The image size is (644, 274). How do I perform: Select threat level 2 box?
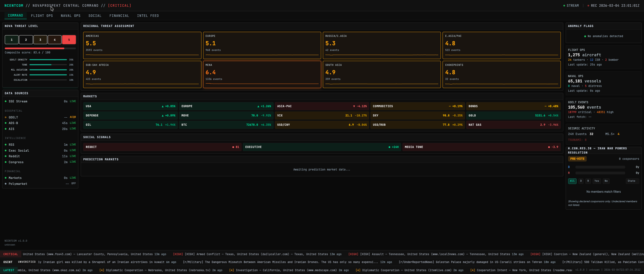click(26, 40)
